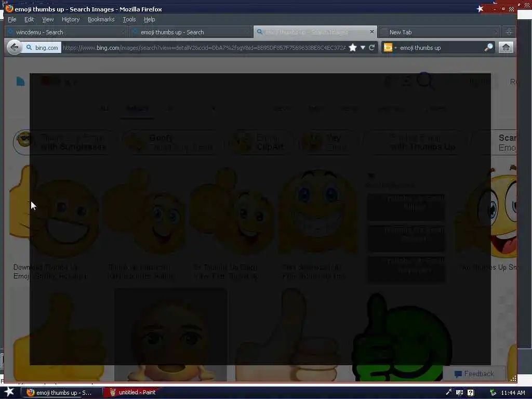Click the tray question mark help icon
Image resolution: width=532 pixels, height=399 pixels.
(x=470, y=393)
